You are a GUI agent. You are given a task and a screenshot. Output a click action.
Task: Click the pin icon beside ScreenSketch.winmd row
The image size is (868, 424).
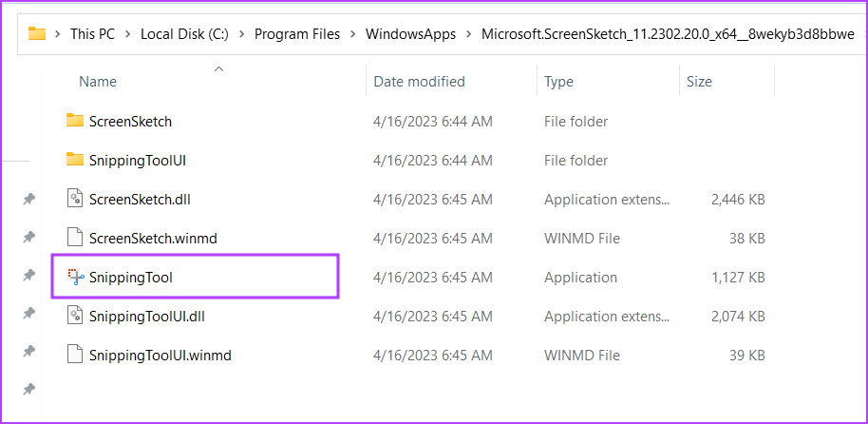point(28,238)
